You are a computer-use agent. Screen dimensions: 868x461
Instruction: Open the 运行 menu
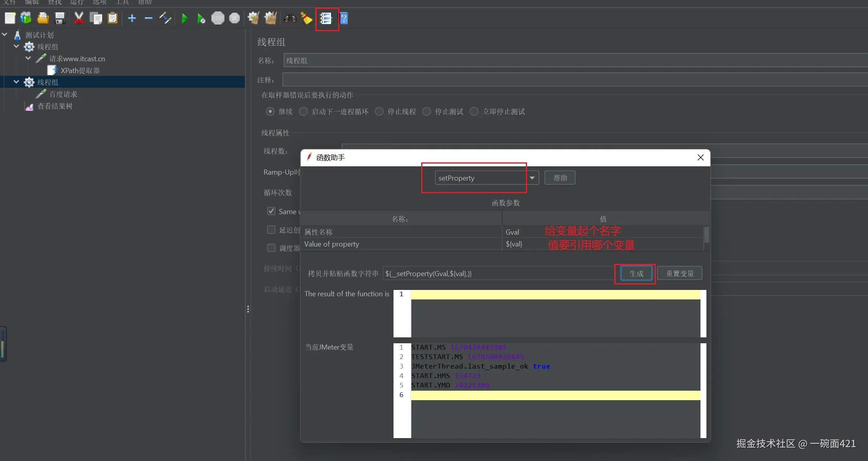tap(77, 2)
